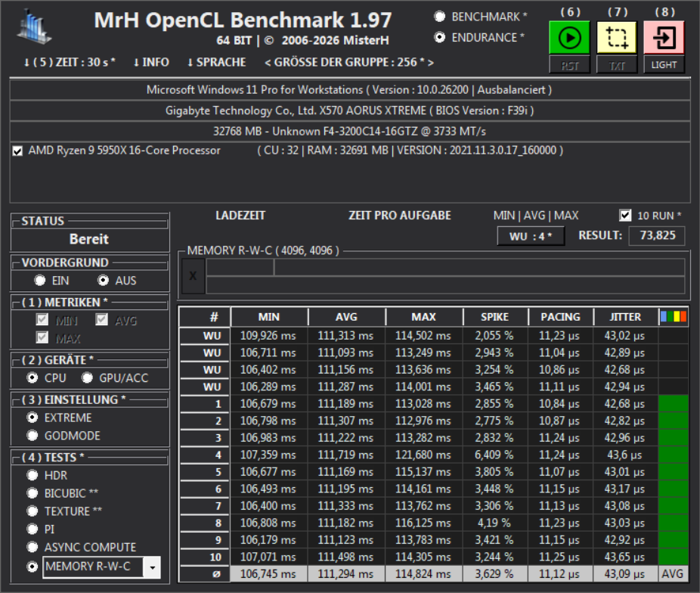The height and width of the screenshot is (593, 700).
Task: Take a screenshot with the yellow capture icon
Action: (617, 38)
